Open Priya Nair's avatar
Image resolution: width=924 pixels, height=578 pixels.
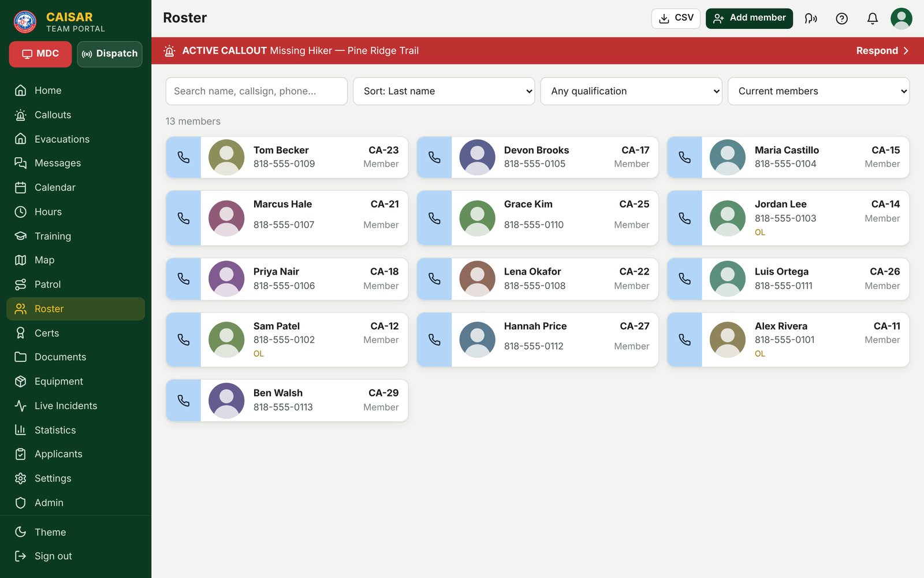click(226, 279)
